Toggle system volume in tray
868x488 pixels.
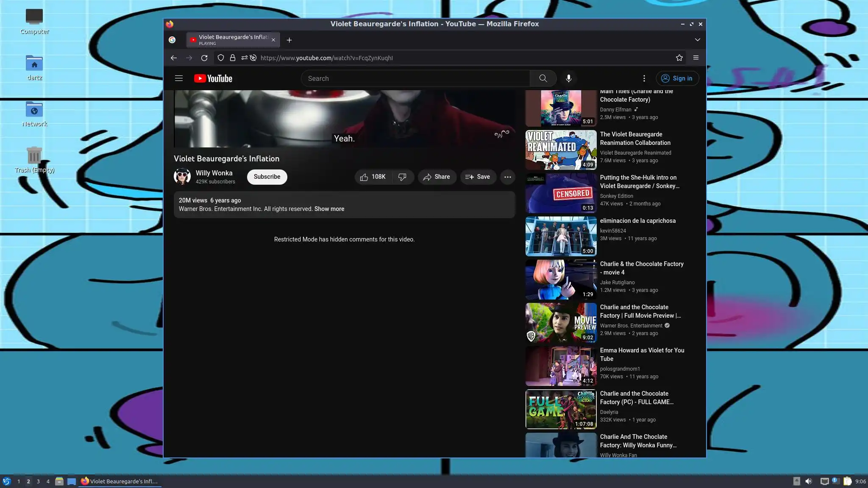pyautogui.click(x=809, y=481)
